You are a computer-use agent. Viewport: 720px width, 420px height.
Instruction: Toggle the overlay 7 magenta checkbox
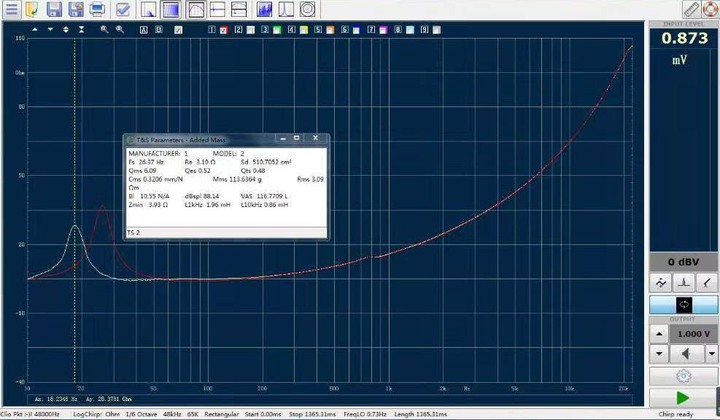[x=383, y=30]
